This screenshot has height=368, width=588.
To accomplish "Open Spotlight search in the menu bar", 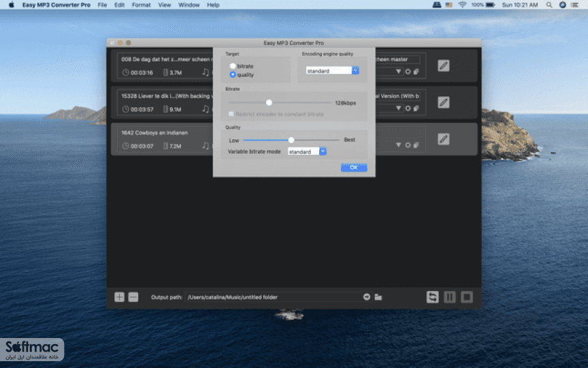I will tap(549, 5).
